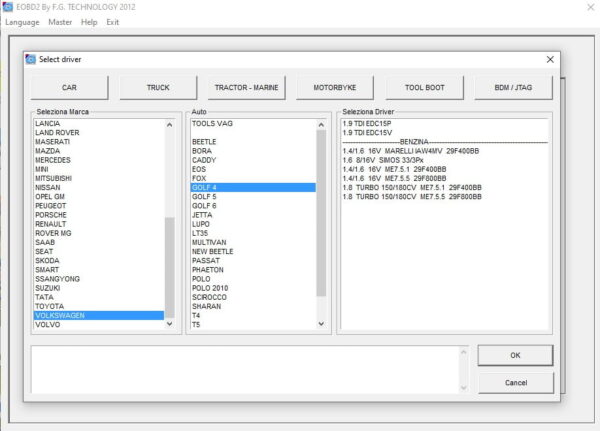
Task: Select the TRUCK category button
Action: (x=158, y=88)
